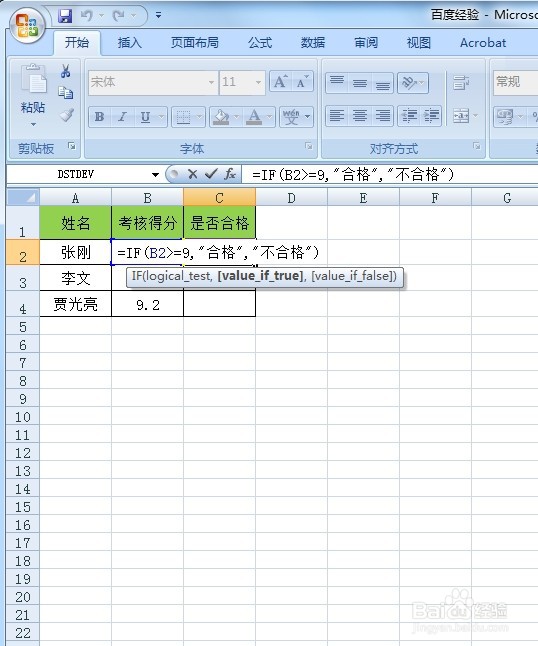The width and height of the screenshot is (538, 646).
Task: Open the 数据 ribbon tab
Action: (x=313, y=42)
